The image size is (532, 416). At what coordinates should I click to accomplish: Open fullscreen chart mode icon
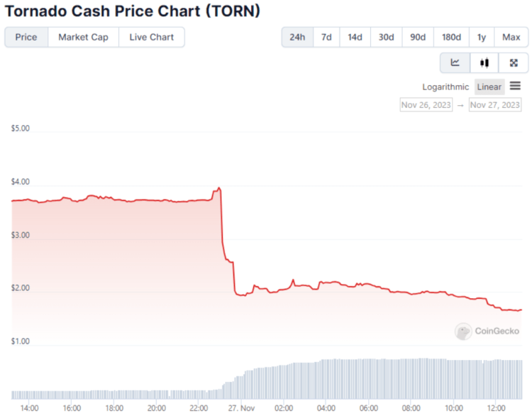click(514, 62)
